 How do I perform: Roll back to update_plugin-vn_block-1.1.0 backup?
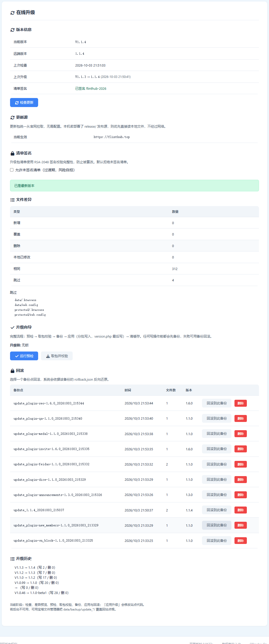point(217,540)
